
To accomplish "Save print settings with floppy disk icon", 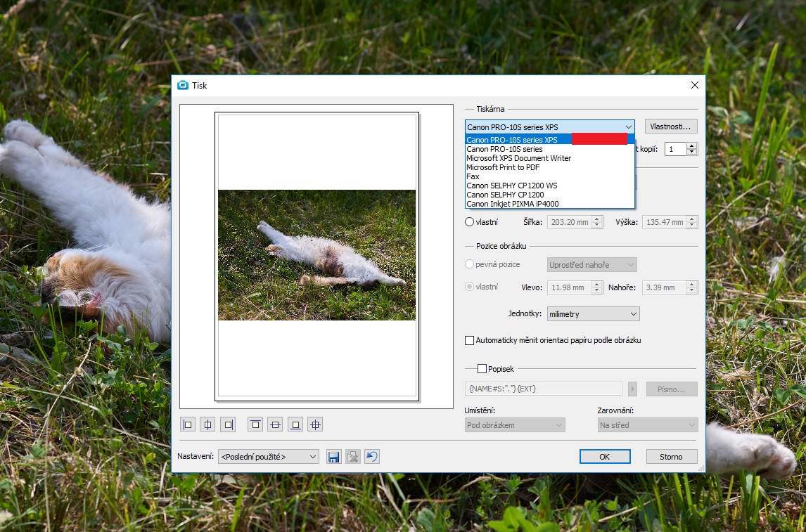I will (x=334, y=457).
